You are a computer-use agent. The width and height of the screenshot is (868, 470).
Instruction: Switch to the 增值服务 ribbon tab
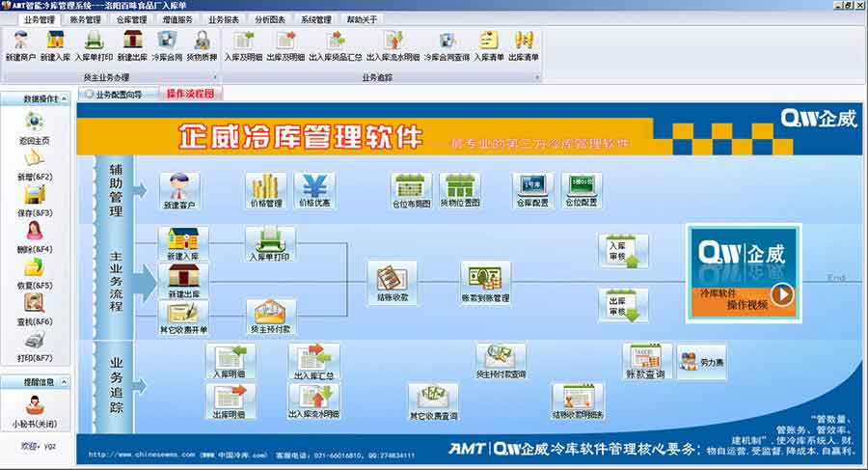pyautogui.click(x=177, y=19)
